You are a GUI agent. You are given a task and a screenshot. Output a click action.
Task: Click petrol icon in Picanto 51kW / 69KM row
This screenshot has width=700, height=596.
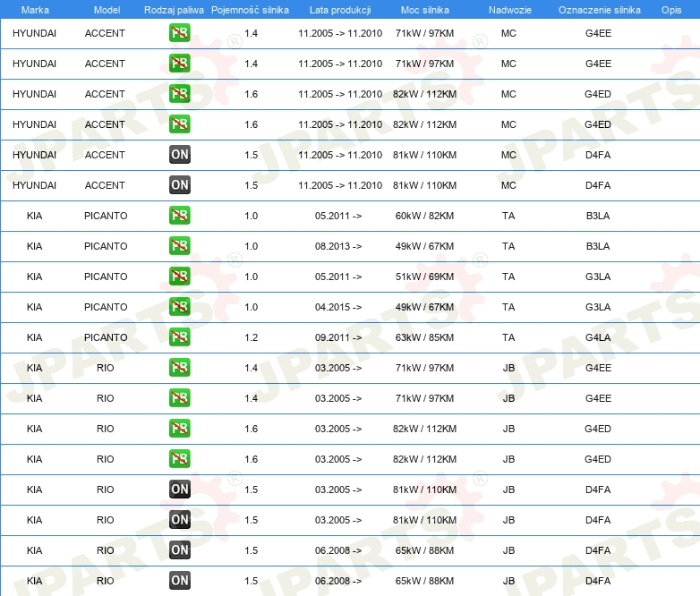[x=179, y=276]
